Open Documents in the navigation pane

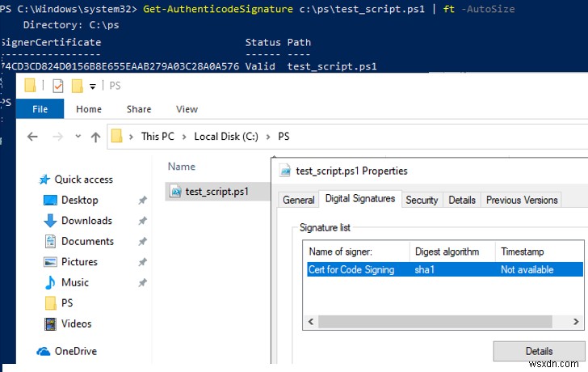tap(87, 241)
